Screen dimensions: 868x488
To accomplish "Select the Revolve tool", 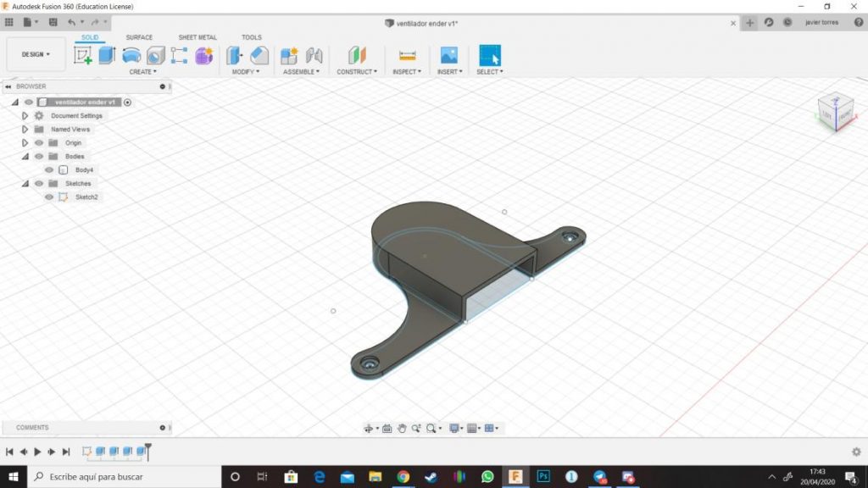I will pos(131,56).
